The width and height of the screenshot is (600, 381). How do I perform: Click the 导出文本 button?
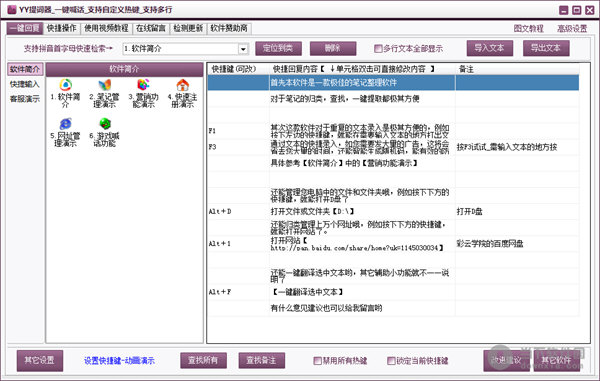click(x=546, y=48)
